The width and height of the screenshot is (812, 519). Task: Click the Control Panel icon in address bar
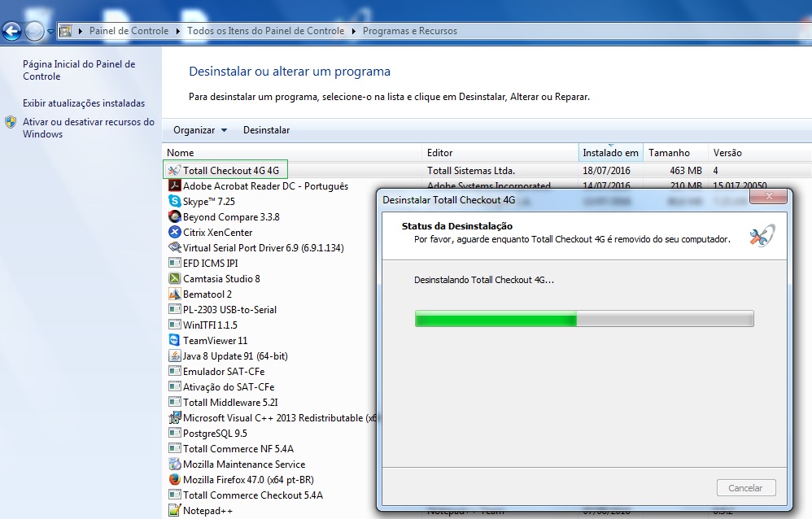pyautogui.click(x=65, y=31)
